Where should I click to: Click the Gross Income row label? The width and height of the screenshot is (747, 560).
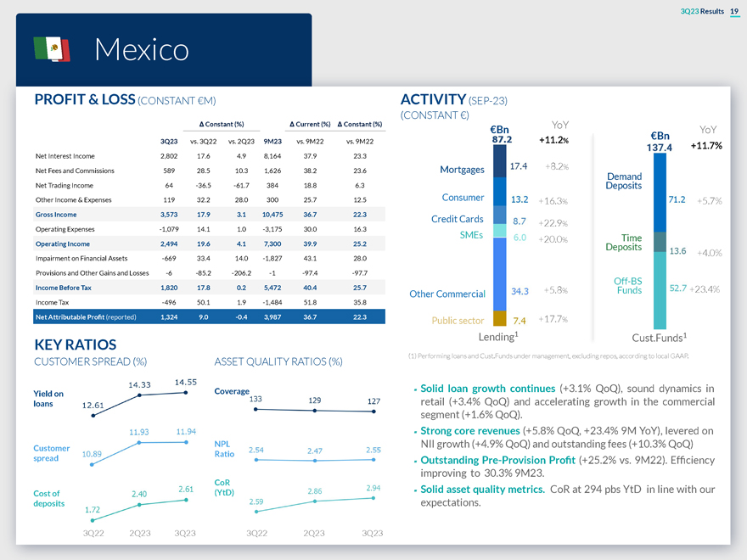(56, 215)
